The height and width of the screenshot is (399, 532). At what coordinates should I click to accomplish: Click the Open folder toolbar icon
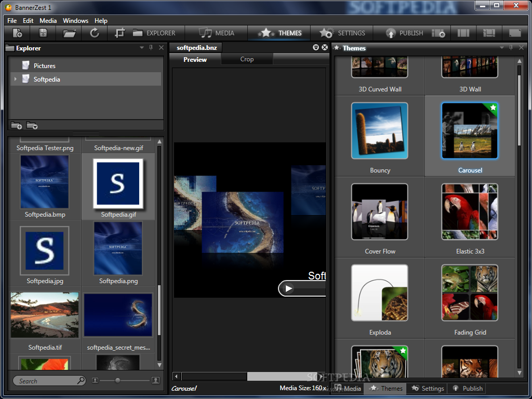pyautogui.click(x=69, y=33)
